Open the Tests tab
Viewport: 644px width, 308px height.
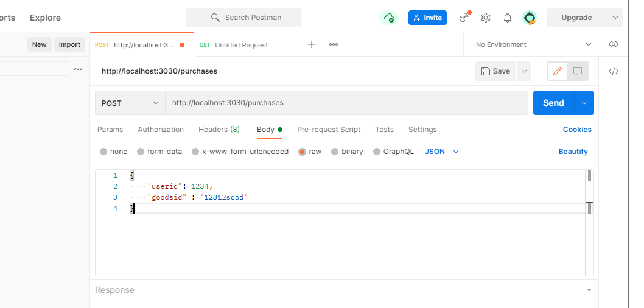point(385,130)
